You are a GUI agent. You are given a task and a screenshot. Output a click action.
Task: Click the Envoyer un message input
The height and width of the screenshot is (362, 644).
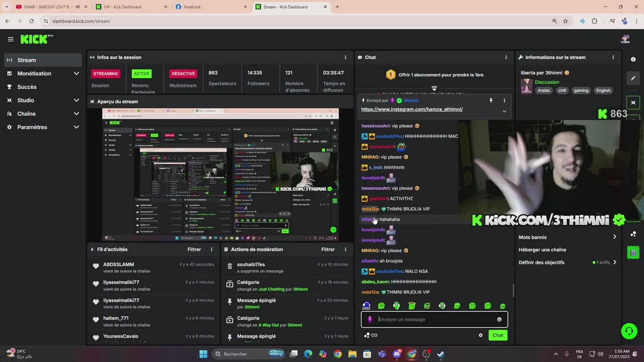click(434, 319)
